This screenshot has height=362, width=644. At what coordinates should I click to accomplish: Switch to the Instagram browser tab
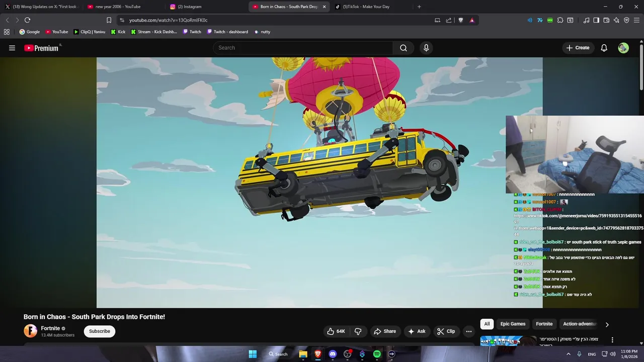[206, 7]
